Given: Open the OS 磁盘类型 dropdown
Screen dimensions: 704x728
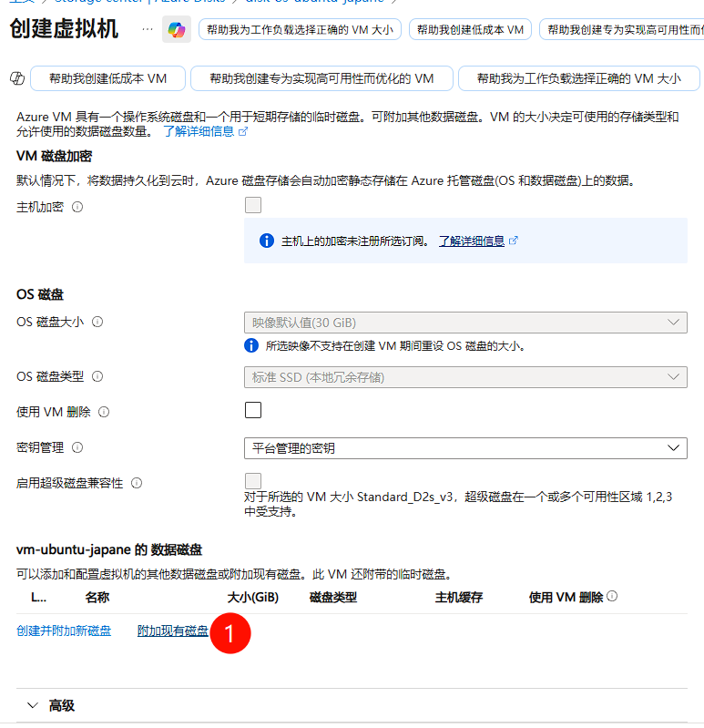Looking at the screenshot, I should 465,377.
